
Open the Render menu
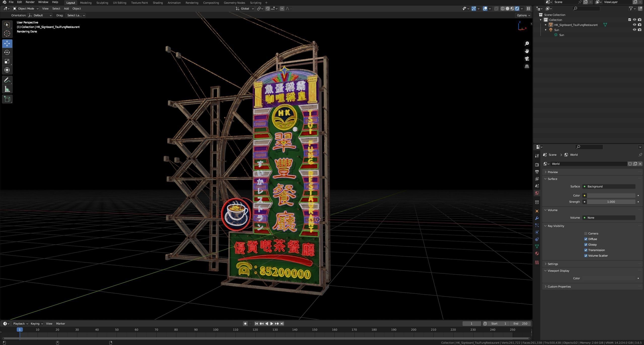(x=30, y=2)
